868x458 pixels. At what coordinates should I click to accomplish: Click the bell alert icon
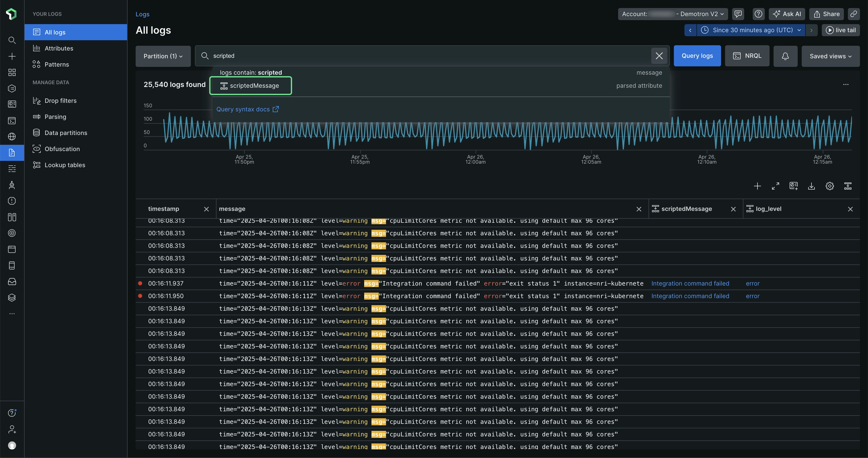click(x=785, y=56)
